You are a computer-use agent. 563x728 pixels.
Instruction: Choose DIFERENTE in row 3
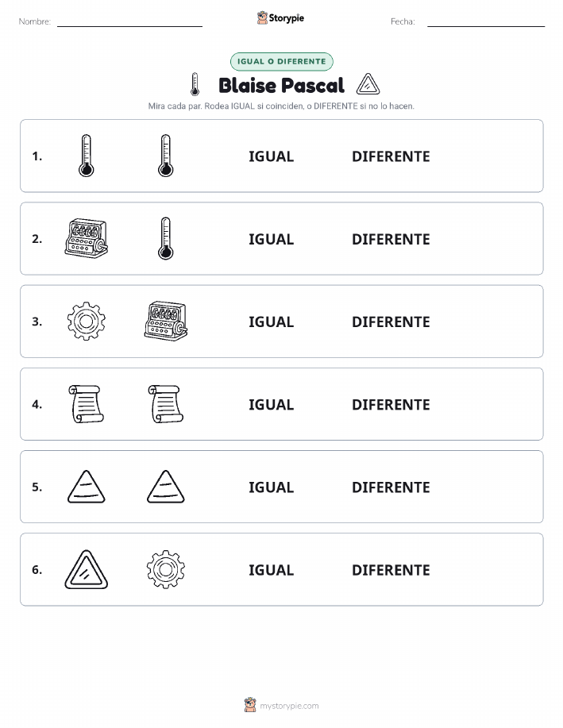[391, 322]
